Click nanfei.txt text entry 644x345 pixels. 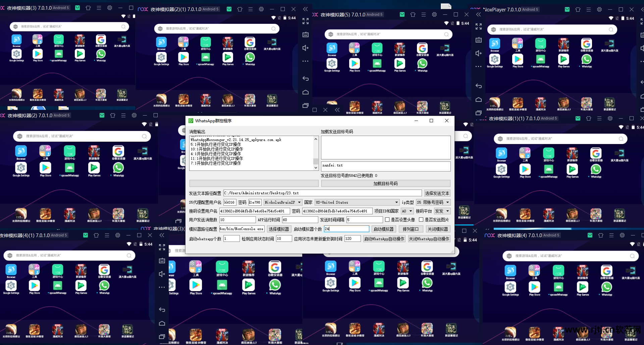(386, 166)
